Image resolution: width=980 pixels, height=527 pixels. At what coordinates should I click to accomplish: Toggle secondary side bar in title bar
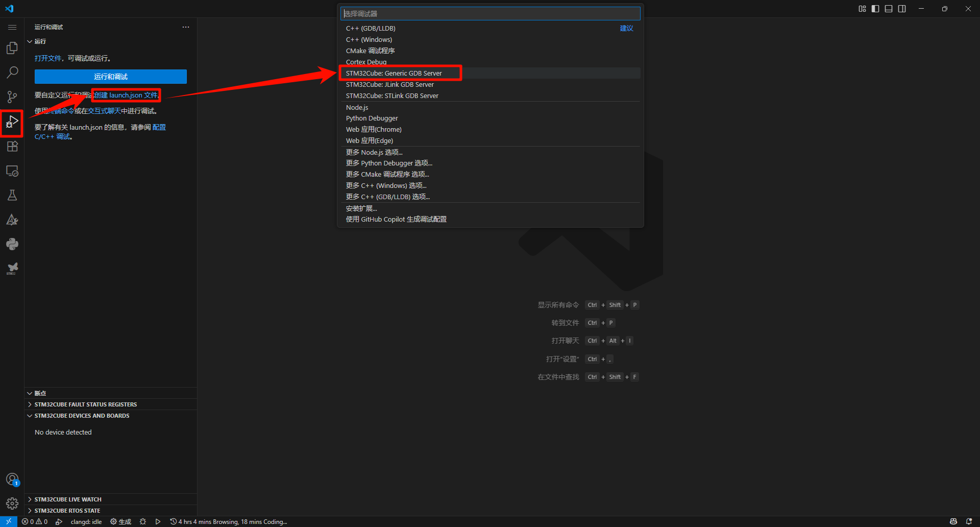(x=902, y=9)
